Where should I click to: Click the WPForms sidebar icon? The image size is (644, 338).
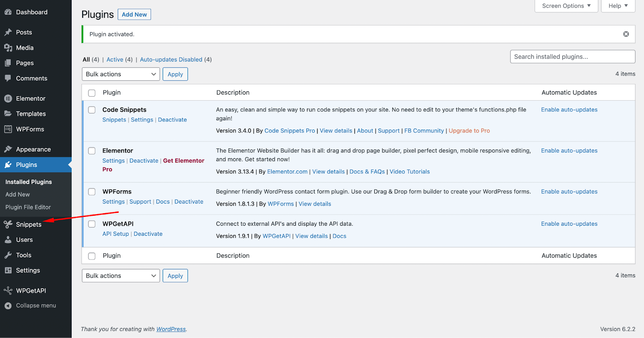coord(8,129)
